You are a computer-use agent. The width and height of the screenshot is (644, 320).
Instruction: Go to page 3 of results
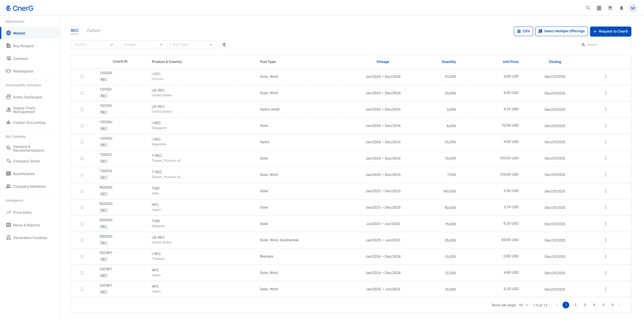tap(585, 305)
